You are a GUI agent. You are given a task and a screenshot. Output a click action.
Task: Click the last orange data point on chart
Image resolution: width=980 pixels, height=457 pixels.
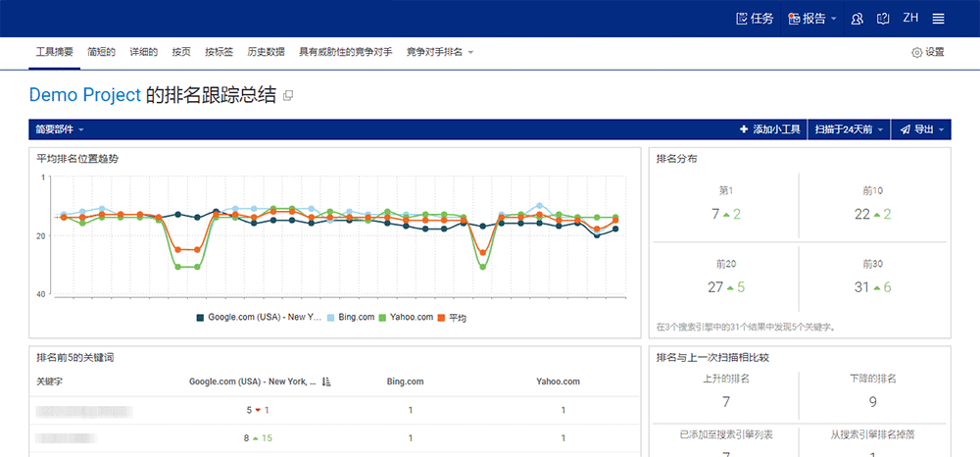tap(615, 220)
